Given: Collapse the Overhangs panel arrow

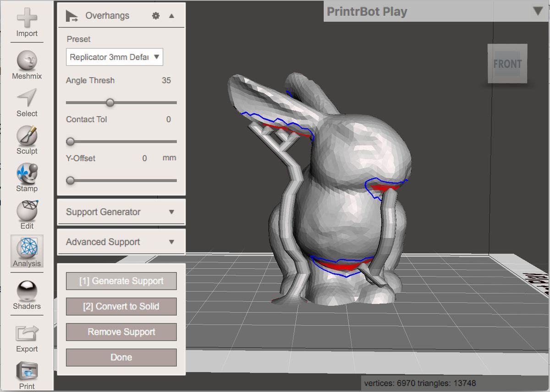Looking at the screenshot, I should 171,16.
